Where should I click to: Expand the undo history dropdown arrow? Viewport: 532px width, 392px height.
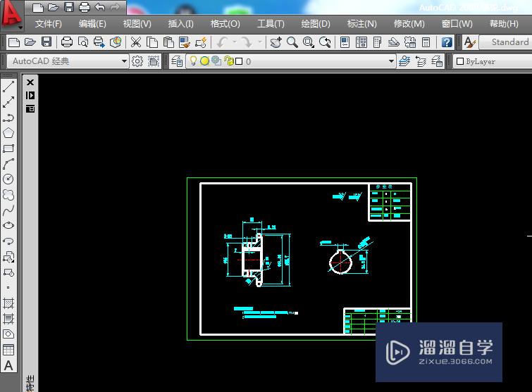tap(235, 42)
